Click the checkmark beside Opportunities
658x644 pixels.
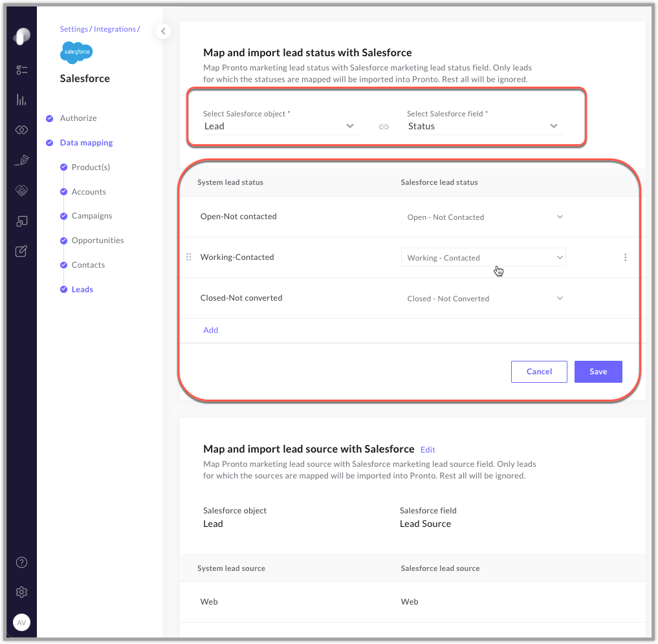click(64, 240)
